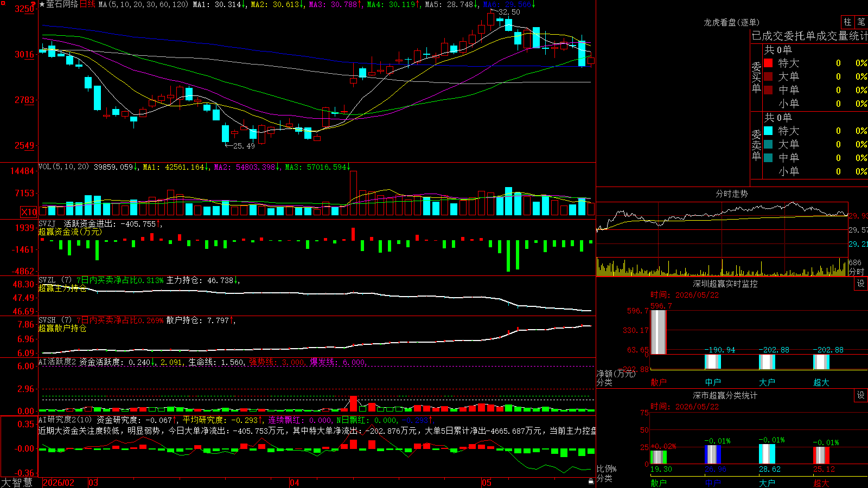
Task: Click the 超赢散户持仓 label
Action: (62, 328)
